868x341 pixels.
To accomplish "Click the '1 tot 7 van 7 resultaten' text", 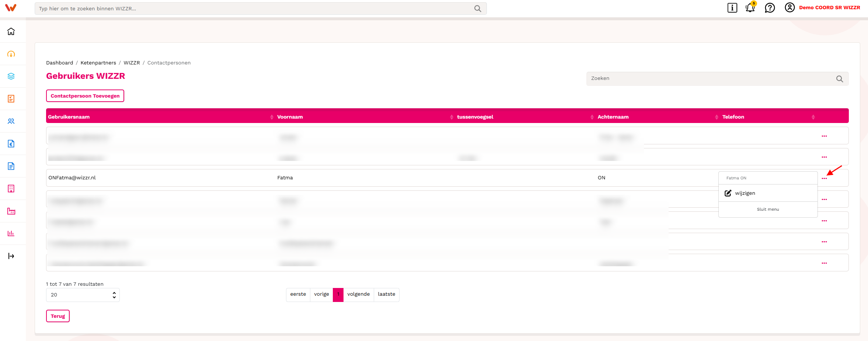I will point(75,284).
